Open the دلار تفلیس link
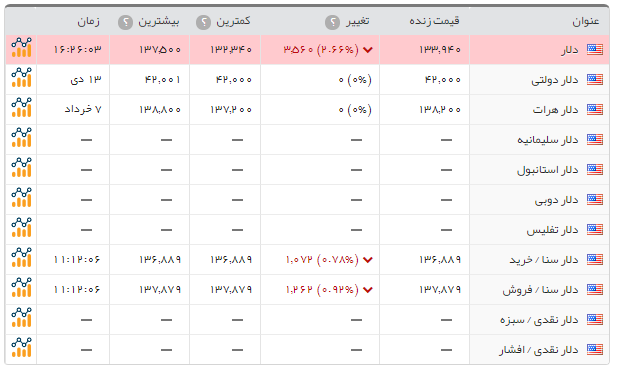 pos(552,230)
